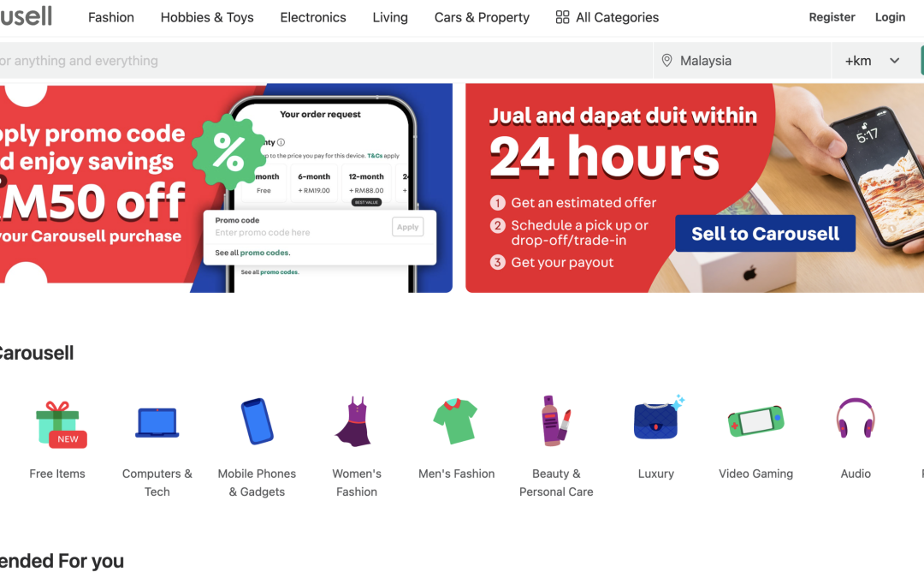Select the Audio headphones icon
The image size is (924, 578).
[855, 418]
